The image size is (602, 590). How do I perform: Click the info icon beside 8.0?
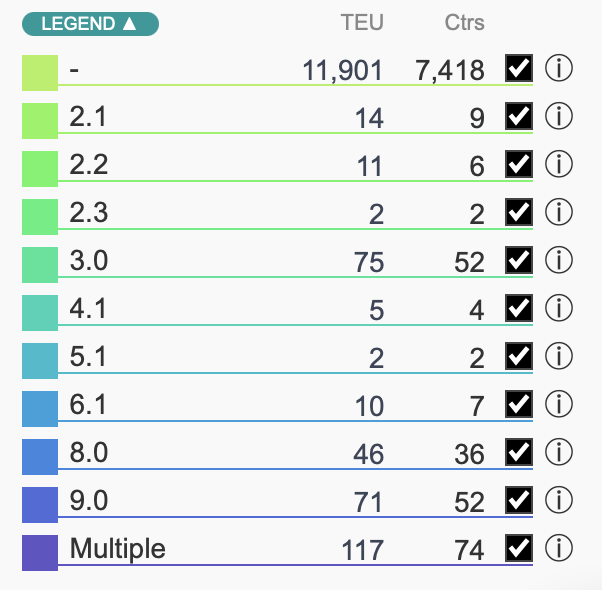pyautogui.click(x=558, y=453)
